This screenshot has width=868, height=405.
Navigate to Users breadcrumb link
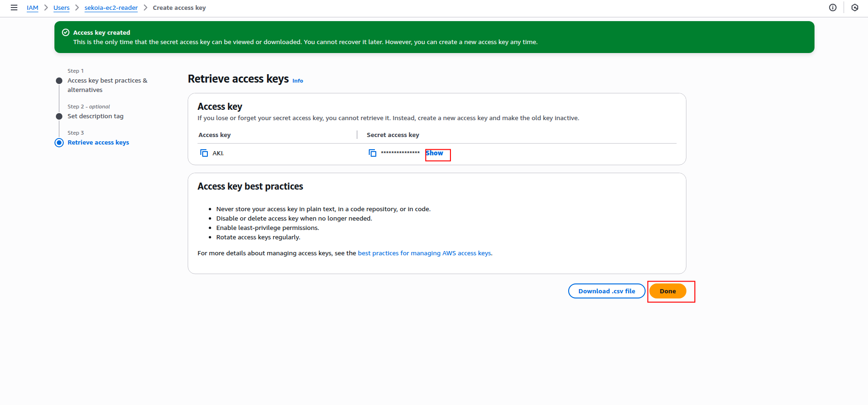pos(61,8)
